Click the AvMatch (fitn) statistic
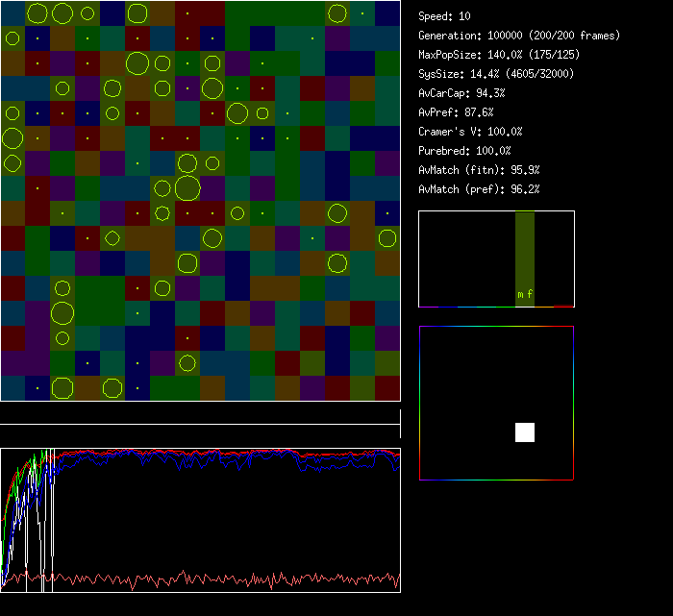Image resolution: width=673 pixels, height=616 pixels. pos(479,170)
